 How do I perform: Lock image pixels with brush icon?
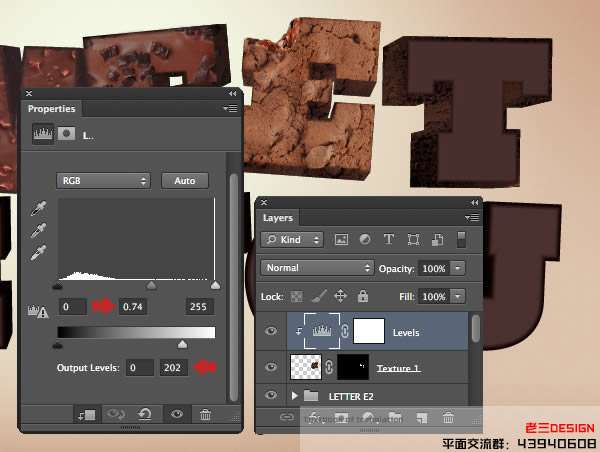click(x=319, y=296)
